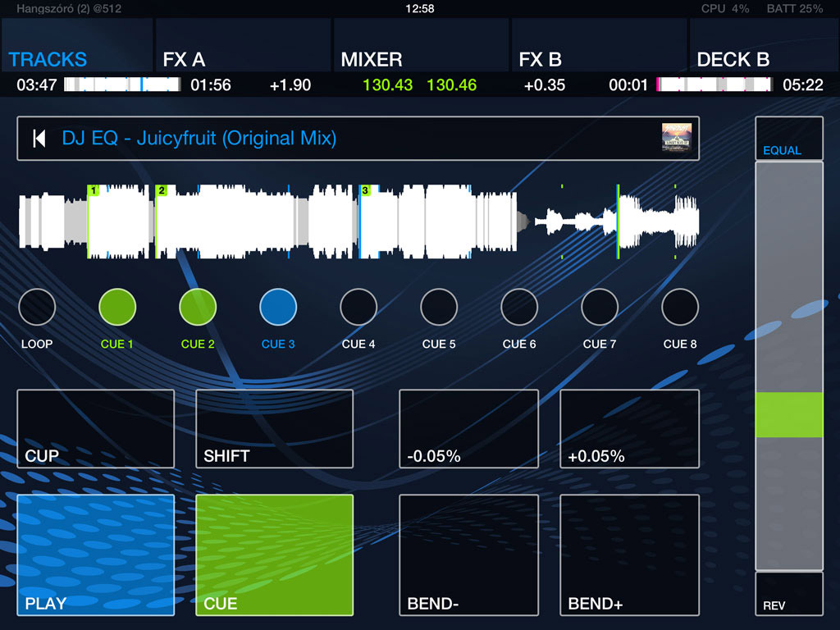Tap the CUP button
The width and height of the screenshot is (840, 630).
tap(96, 428)
